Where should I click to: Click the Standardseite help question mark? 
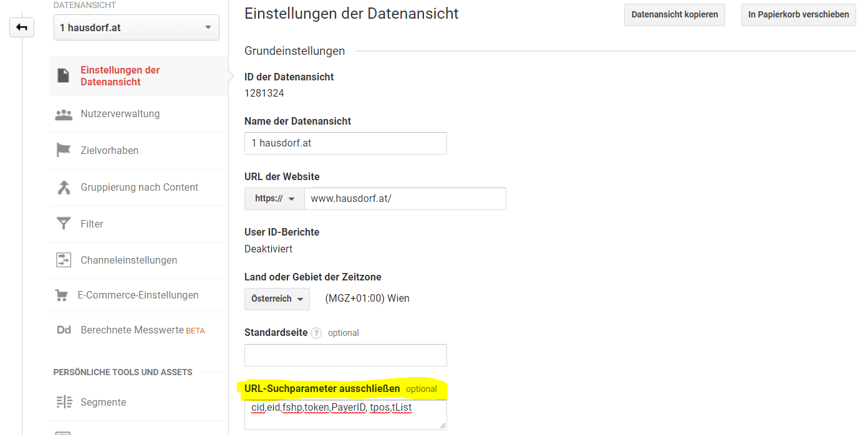click(316, 333)
